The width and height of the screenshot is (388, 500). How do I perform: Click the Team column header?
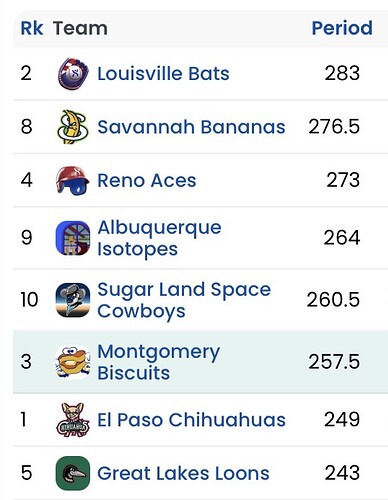click(x=80, y=28)
